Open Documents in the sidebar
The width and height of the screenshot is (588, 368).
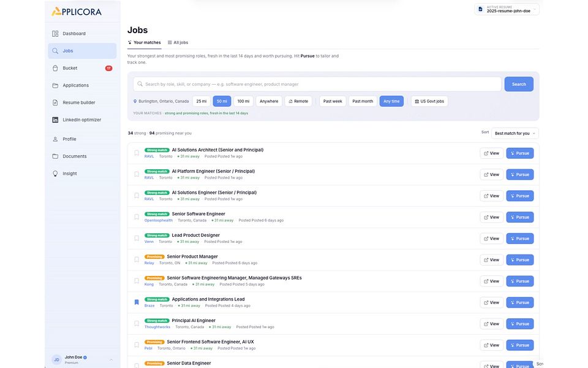(82, 156)
